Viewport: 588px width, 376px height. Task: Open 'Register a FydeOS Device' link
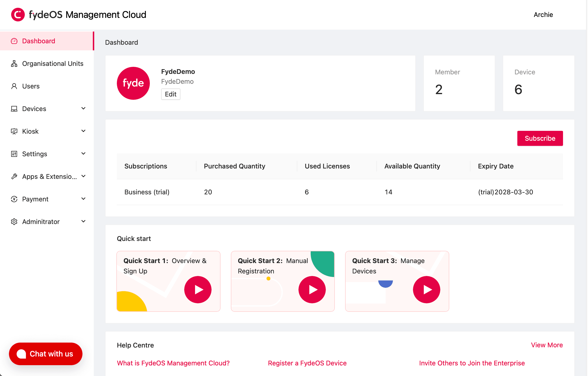(x=307, y=363)
